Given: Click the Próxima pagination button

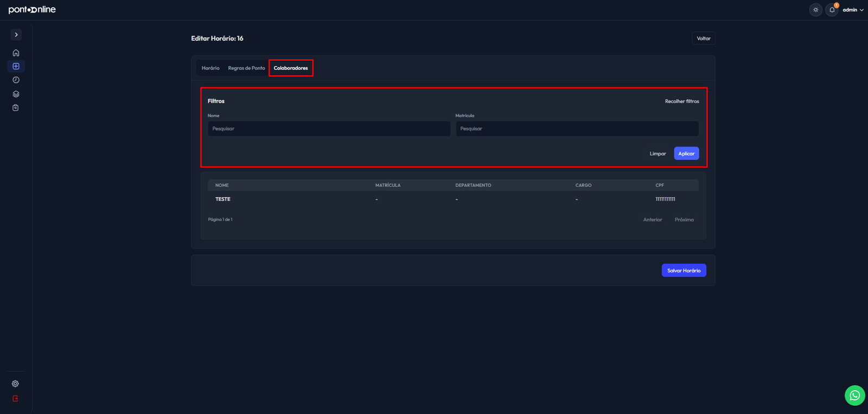Looking at the screenshot, I should pyautogui.click(x=684, y=220).
